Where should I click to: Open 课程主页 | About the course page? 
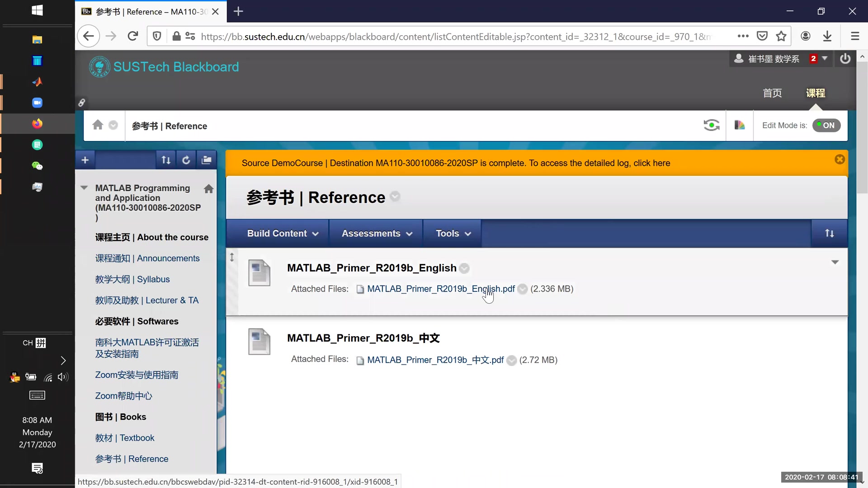(151, 237)
